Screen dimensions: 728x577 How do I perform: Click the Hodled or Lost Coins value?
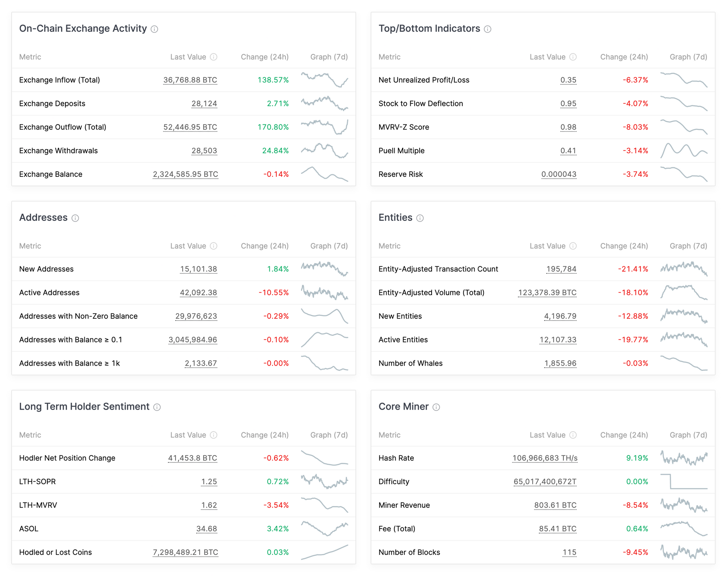coord(185,552)
